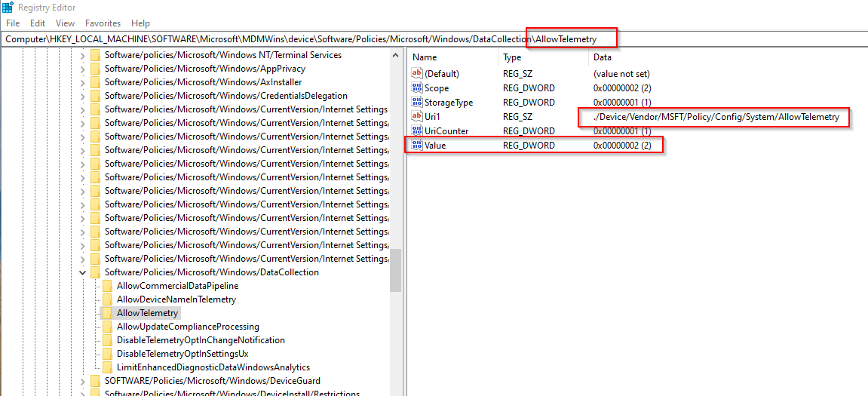The width and height of the screenshot is (868, 396).
Task: Click the Uri1 string value icon
Action: click(417, 116)
